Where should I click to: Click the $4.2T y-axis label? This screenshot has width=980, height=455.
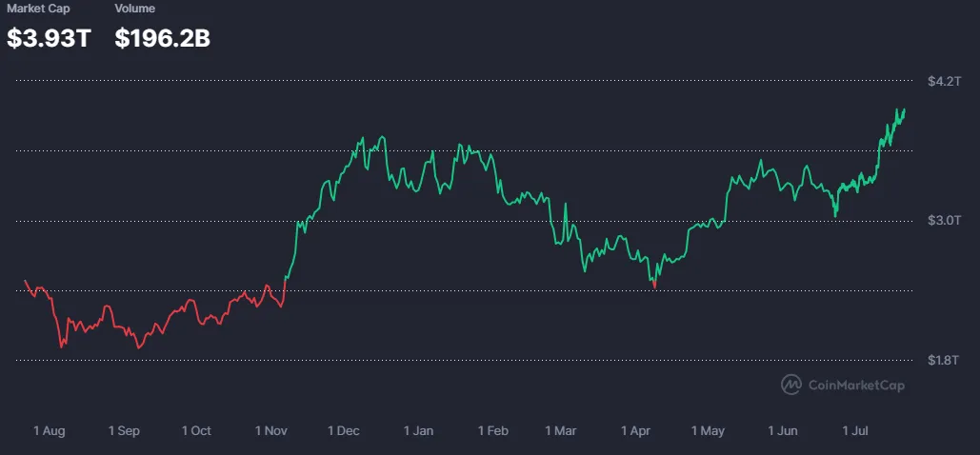944,81
